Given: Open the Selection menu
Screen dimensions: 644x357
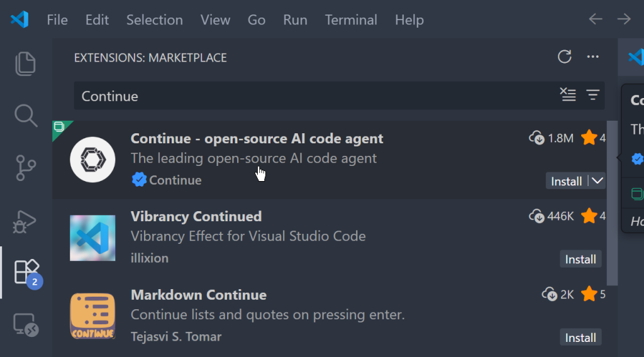Looking at the screenshot, I should 154,20.
